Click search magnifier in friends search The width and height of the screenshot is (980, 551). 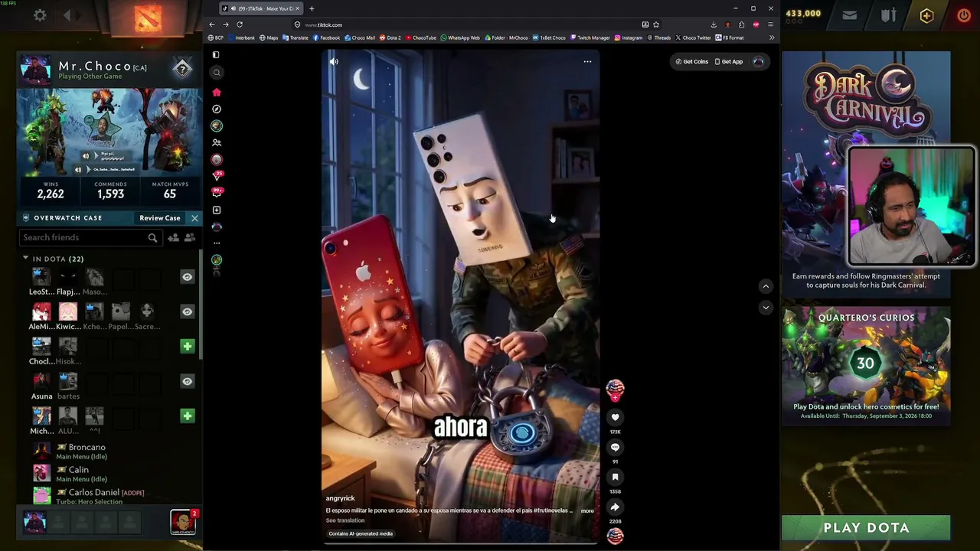(152, 238)
